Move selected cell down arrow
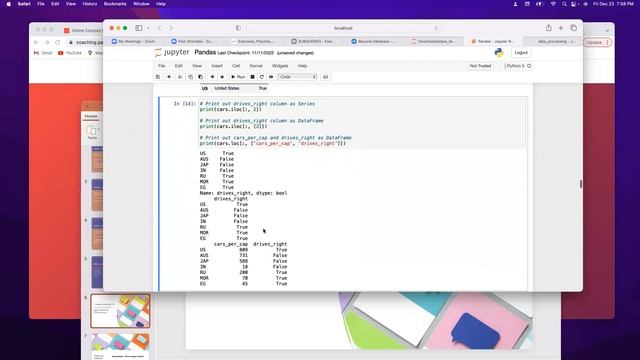640x360 pixels. pos(222,77)
